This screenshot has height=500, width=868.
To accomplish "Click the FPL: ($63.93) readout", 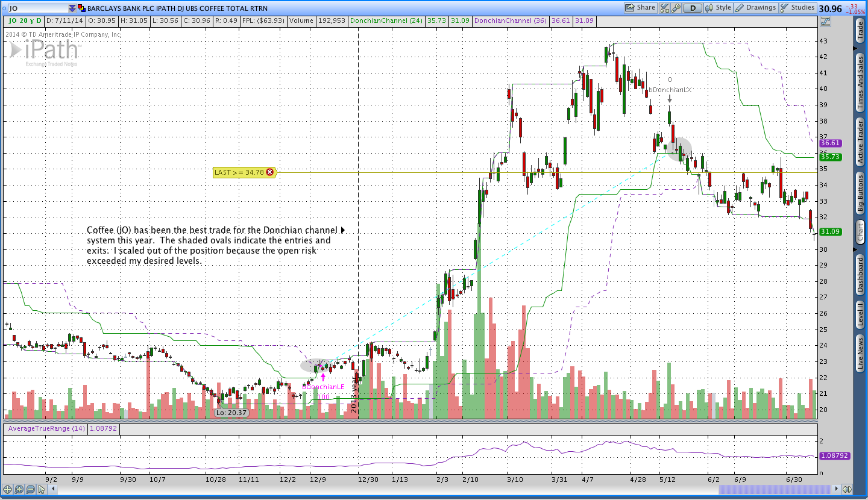I will [263, 20].
